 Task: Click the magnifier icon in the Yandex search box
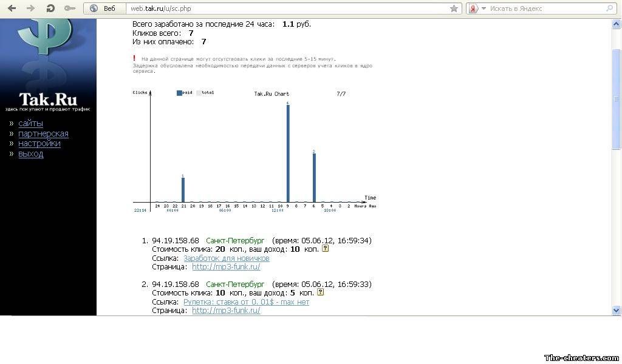610,8
